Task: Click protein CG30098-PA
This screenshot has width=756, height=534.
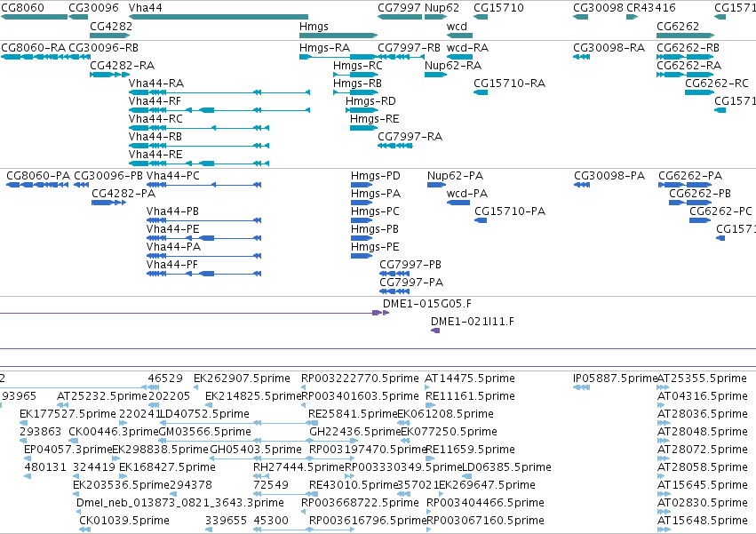Action: 609,176
